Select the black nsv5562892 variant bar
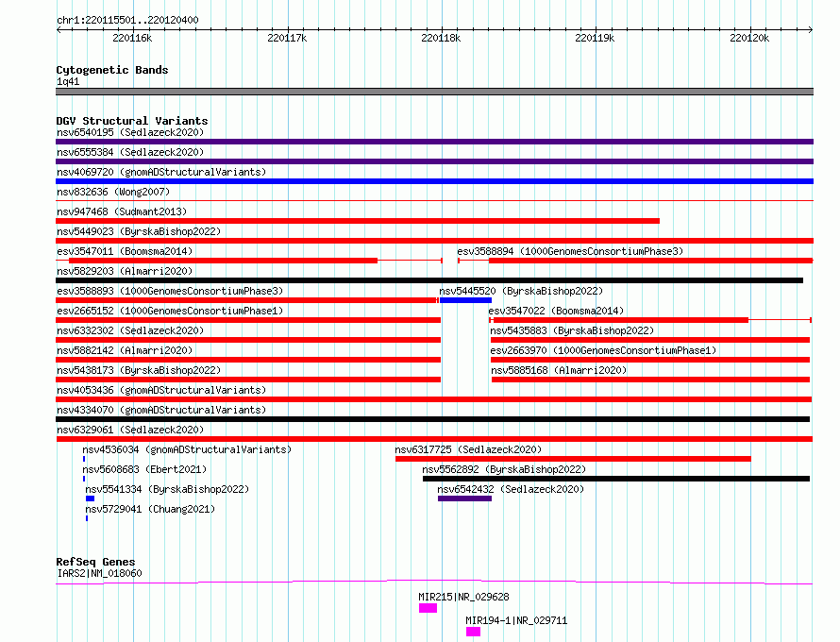Image resolution: width=840 pixels, height=642 pixels. tap(616, 479)
